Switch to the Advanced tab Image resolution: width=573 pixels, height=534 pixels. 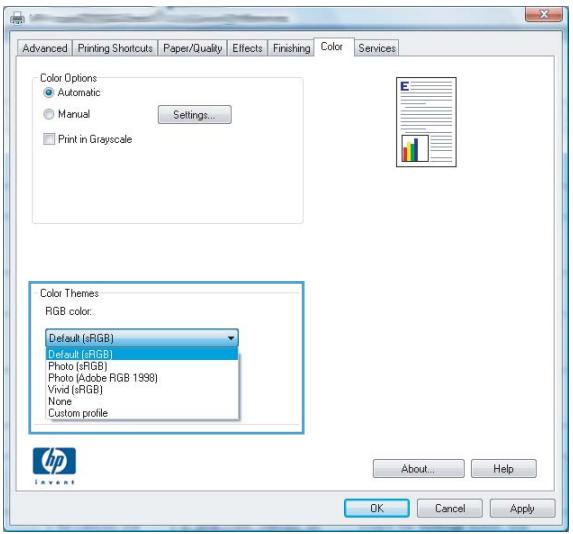45,48
